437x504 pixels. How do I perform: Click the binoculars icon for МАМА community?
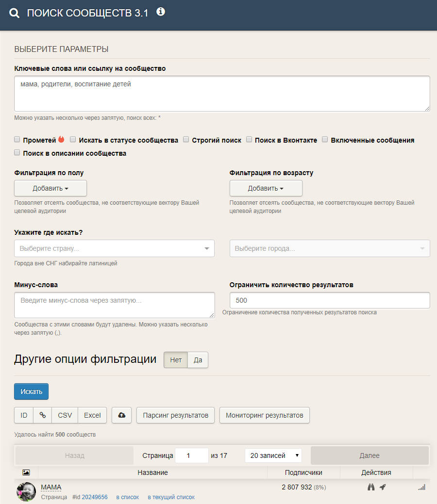pyautogui.click(x=371, y=487)
